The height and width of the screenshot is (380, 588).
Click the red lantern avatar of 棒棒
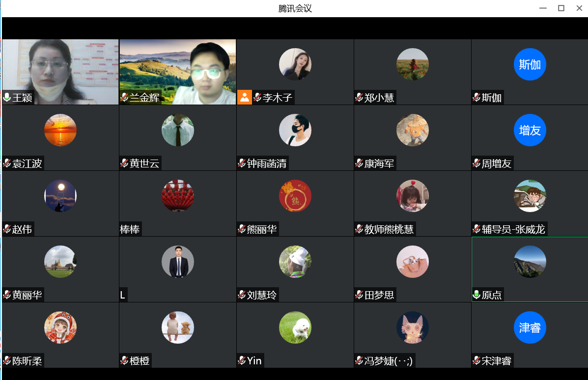tap(178, 195)
